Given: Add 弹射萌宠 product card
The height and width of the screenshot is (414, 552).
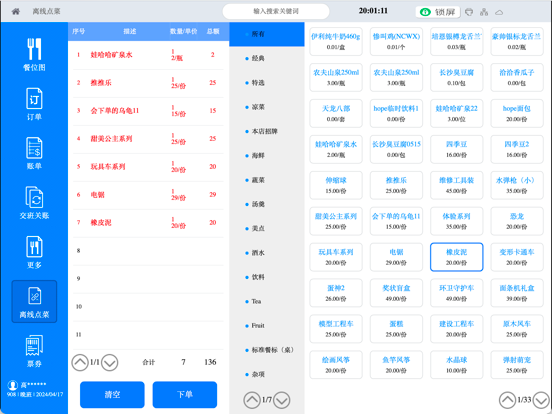Looking at the screenshot, I should 517,365.
